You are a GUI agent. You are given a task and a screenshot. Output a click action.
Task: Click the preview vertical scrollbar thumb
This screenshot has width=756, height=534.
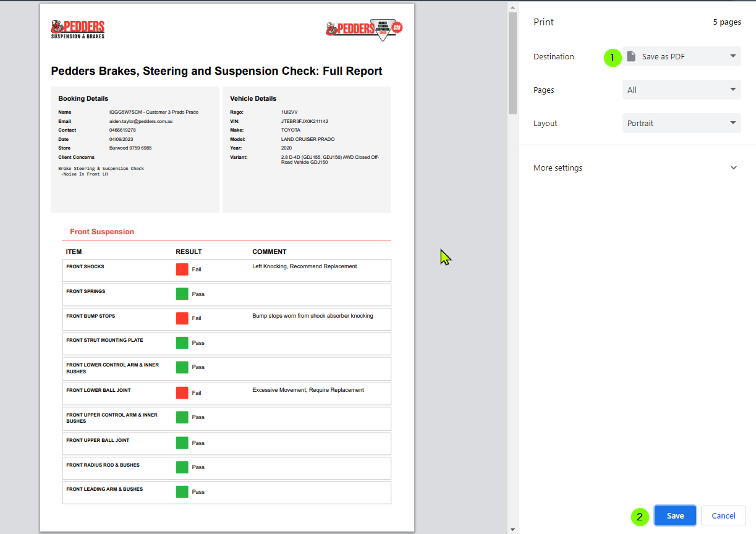[x=512, y=63]
